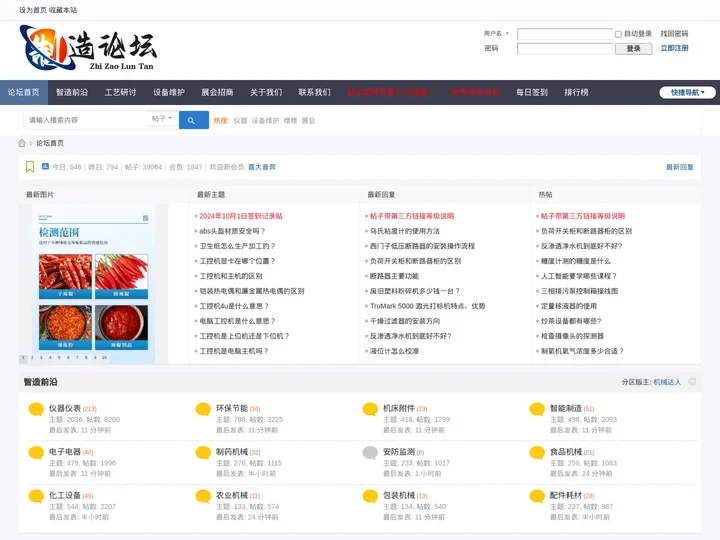Click the 环保节能 forum bubble icon
The image size is (720, 540).
(203, 409)
